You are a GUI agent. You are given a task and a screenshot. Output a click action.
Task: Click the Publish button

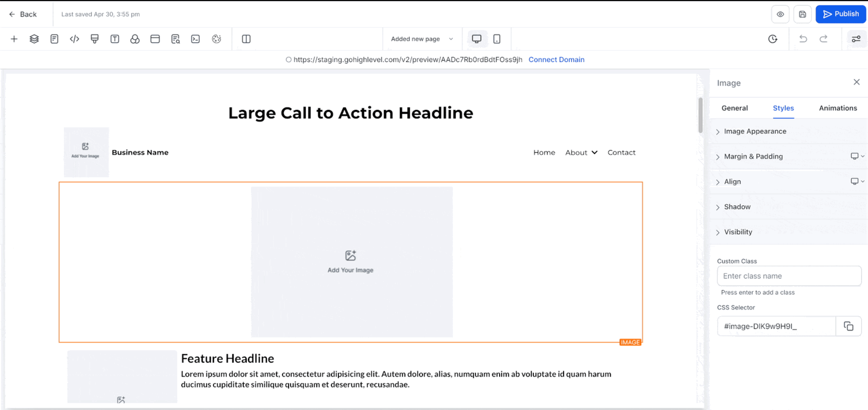click(x=841, y=14)
